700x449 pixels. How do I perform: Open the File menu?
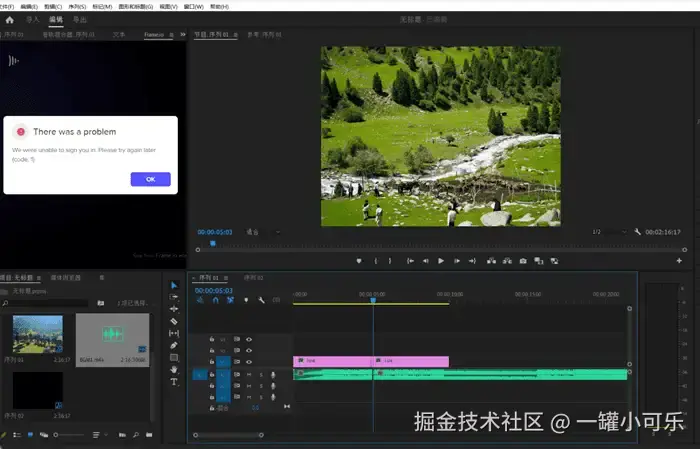tap(7, 7)
